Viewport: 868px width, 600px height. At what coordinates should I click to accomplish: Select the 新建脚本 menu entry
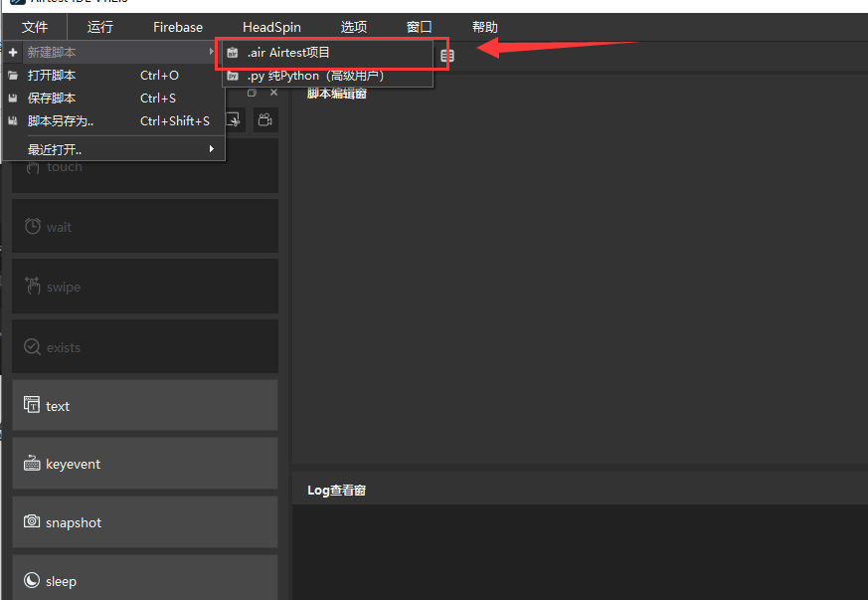(x=113, y=53)
